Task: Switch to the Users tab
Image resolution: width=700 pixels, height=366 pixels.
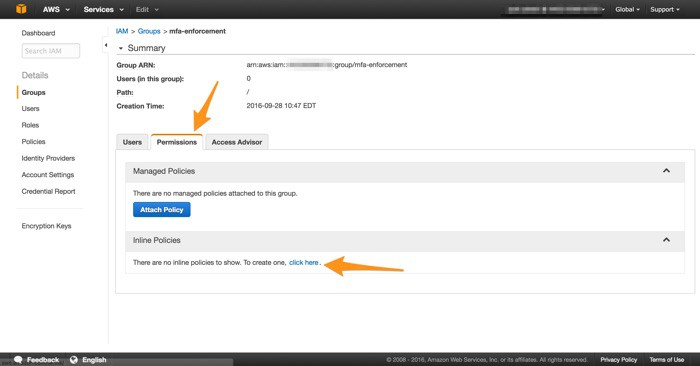Action: coord(132,142)
